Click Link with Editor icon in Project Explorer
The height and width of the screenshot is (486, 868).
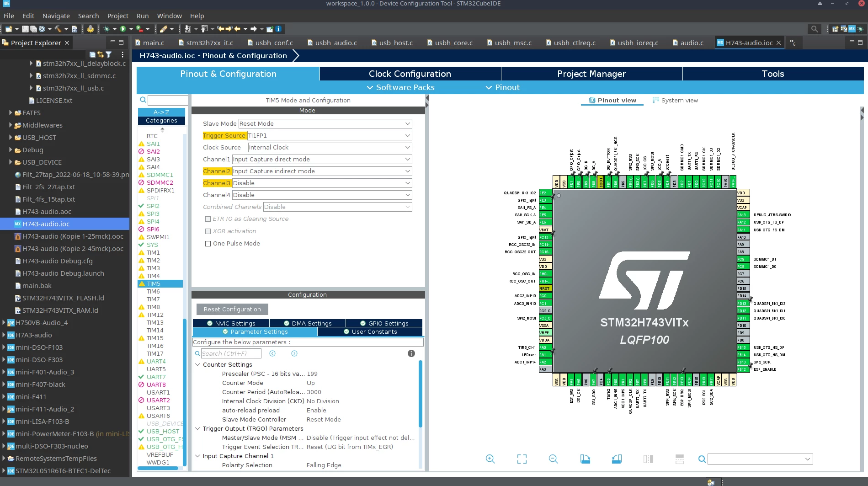101,54
